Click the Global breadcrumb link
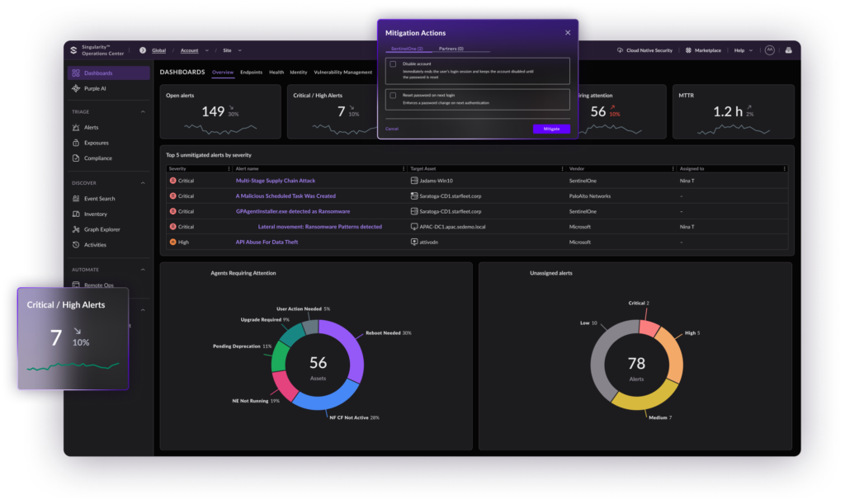The image size is (845, 504). pyautogui.click(x=159, y=50)
